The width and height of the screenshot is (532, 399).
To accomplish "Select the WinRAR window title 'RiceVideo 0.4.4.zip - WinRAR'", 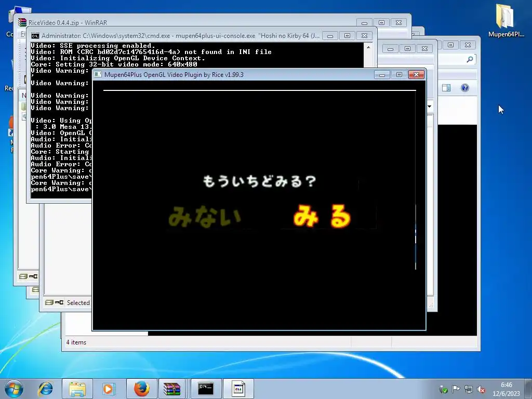I will pyautogui.click(x=68, y=23).
